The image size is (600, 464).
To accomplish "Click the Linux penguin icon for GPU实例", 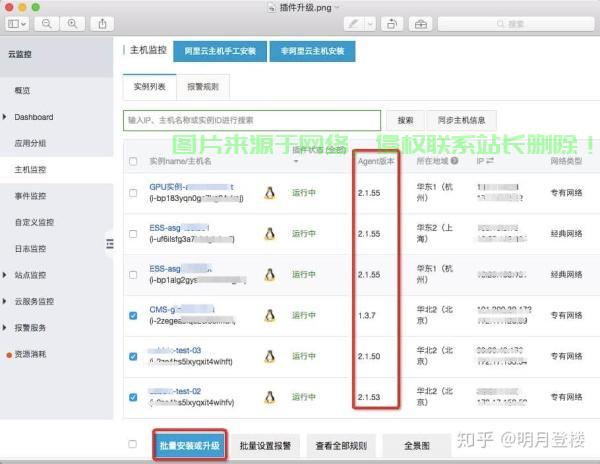I will [269, 193].
